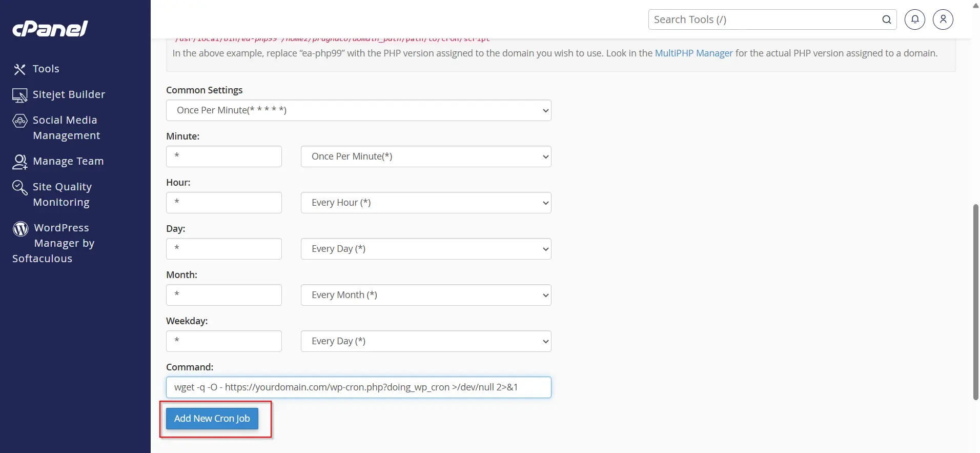Click the Command input field

point(359,387)
